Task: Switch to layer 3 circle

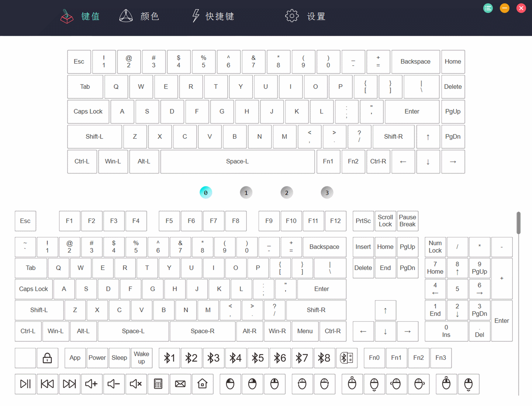Action: [327, 193]
